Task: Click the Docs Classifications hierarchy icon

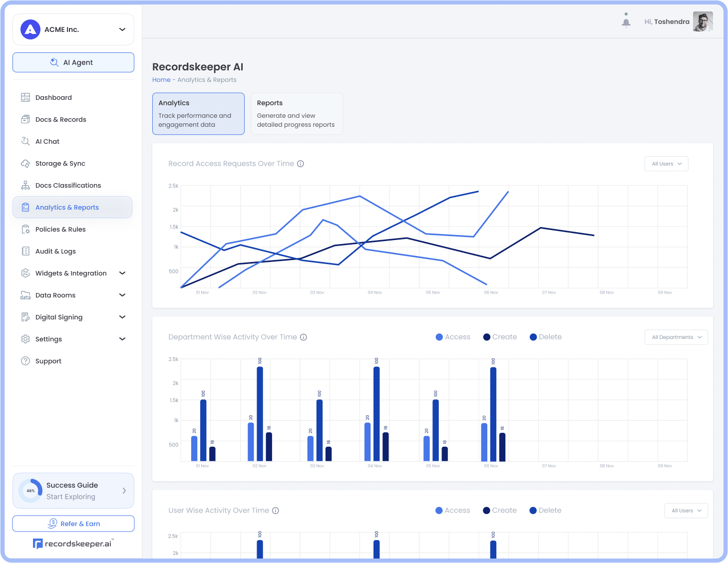Action: tap(25, 185)
